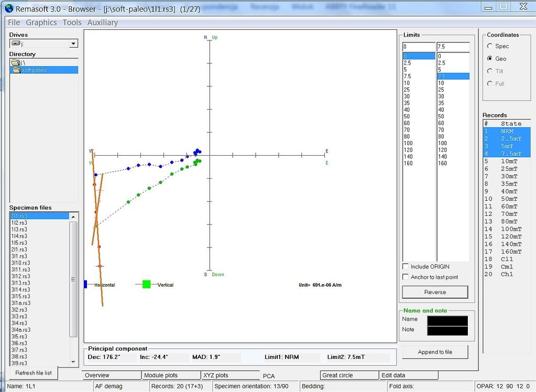Select specimen file 3l1a.rs3
536x392 pixels.
click(21, 303)
